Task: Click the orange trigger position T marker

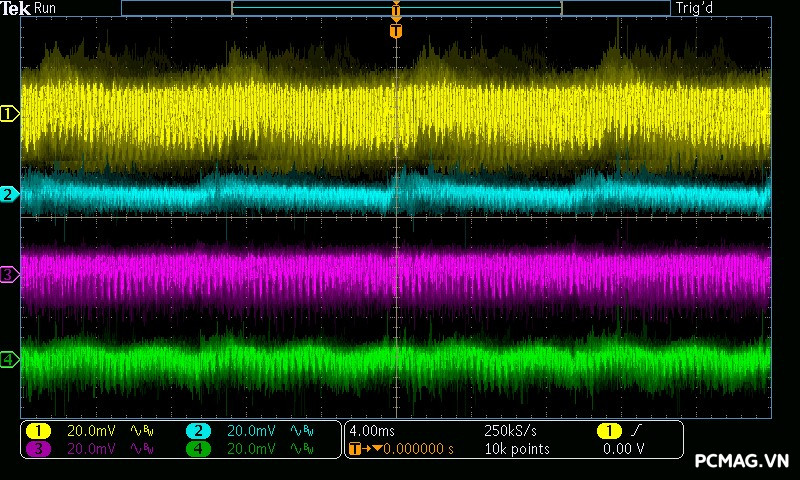Action: 396,32
